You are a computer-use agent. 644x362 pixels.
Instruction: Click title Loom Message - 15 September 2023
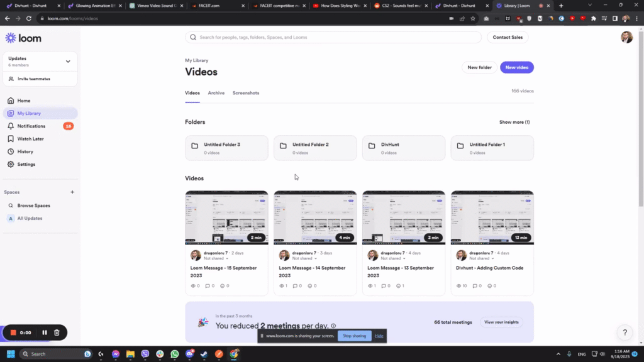223,271
